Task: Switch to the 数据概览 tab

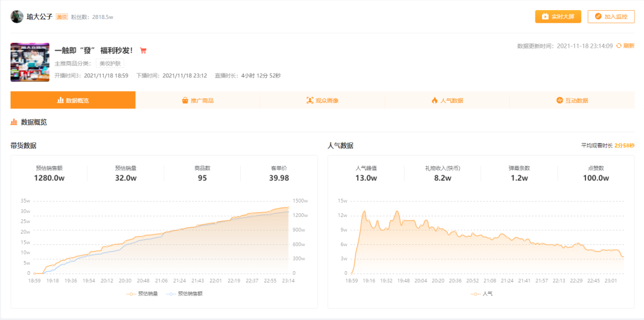Action: pyautogui.click(x=73, y=100)
